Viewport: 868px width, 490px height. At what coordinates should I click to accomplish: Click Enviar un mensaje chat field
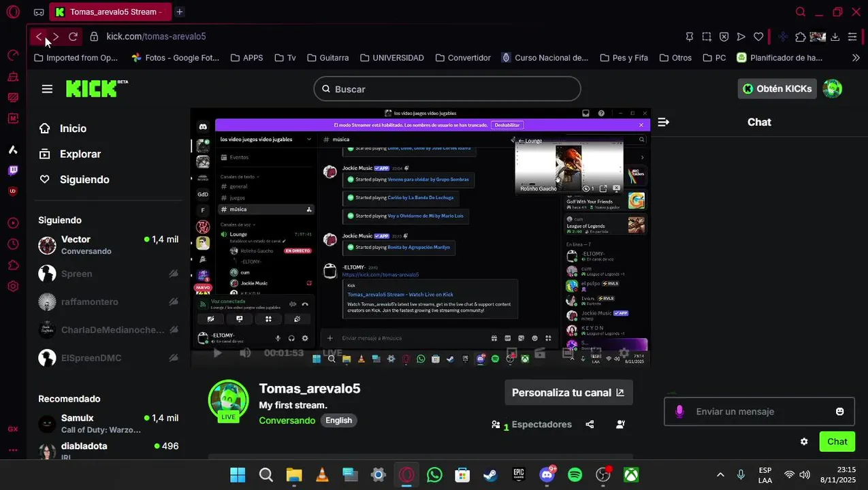(x=759, y=412)
